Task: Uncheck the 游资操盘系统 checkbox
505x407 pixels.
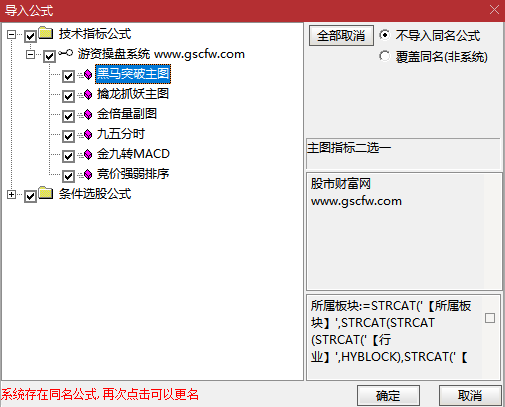Action: (49, 56)
